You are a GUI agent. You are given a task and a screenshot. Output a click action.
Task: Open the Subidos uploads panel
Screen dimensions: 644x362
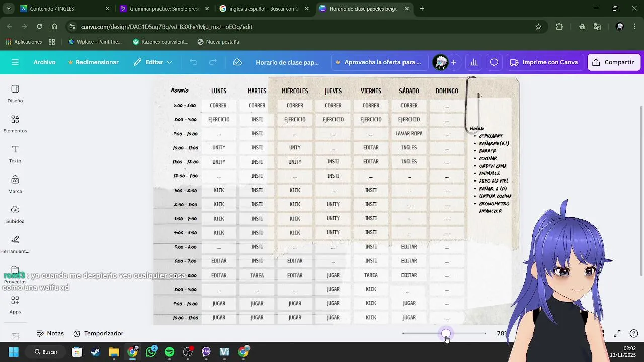[x=15, y=214]
